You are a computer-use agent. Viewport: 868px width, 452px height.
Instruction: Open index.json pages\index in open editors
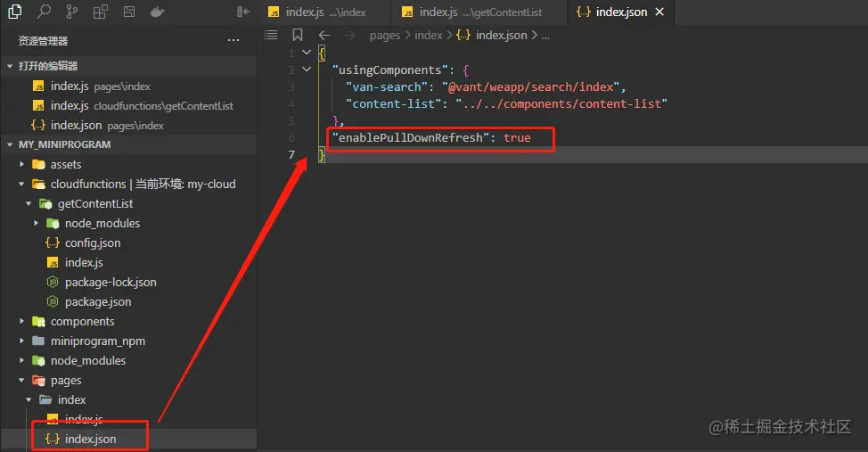[x=128, y=125]
